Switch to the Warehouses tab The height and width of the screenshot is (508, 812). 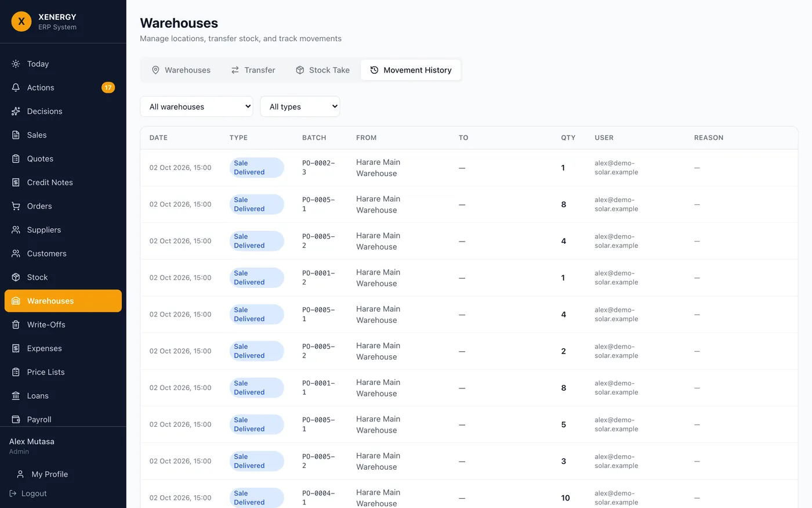click(181, 70)
